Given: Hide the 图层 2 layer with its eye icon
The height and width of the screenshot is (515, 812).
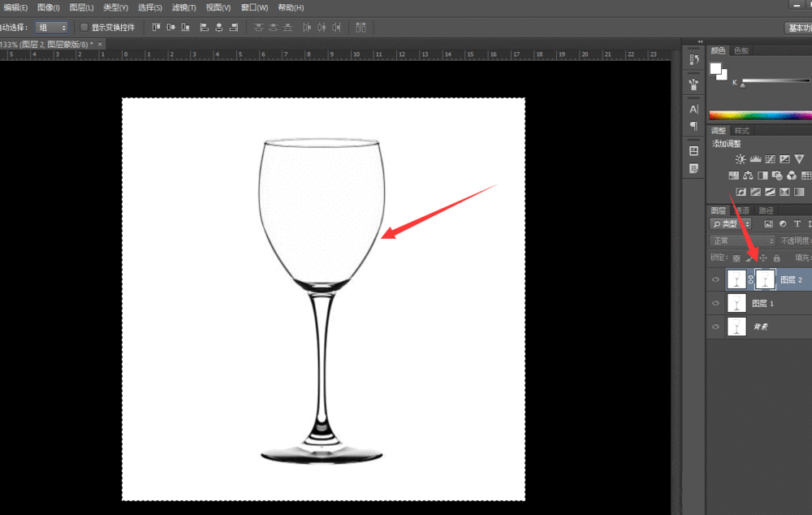Looking at the screenshot, I should tap(715, 280).
